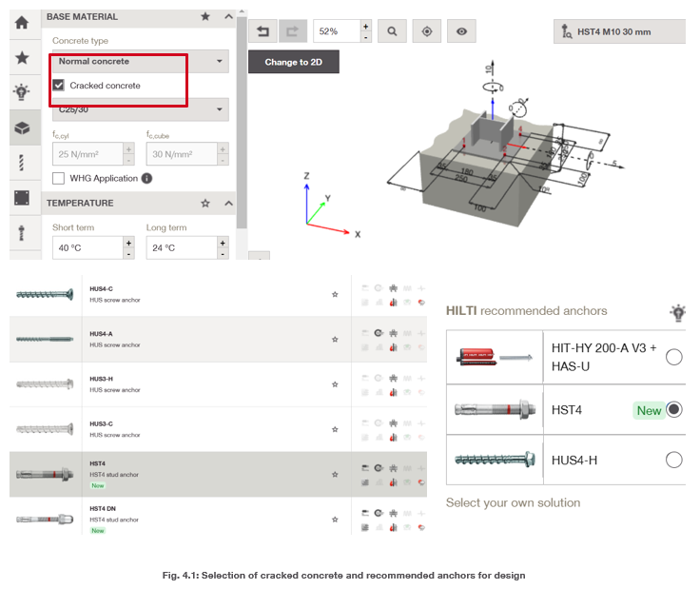Image resolution: width=700 pixels, height=589 pixels.
Task: Uncheck the Cracked concrete checkbox
Action: 58,86
